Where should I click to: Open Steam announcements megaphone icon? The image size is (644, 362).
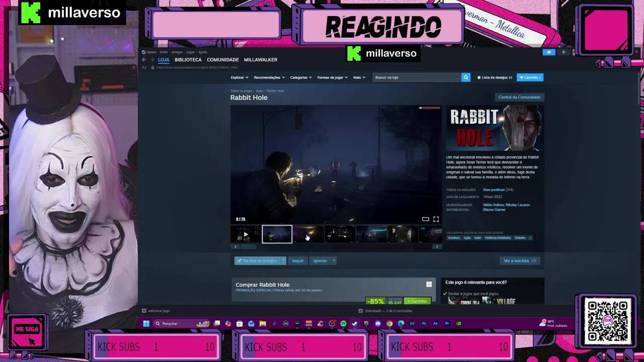click(549, 52)
